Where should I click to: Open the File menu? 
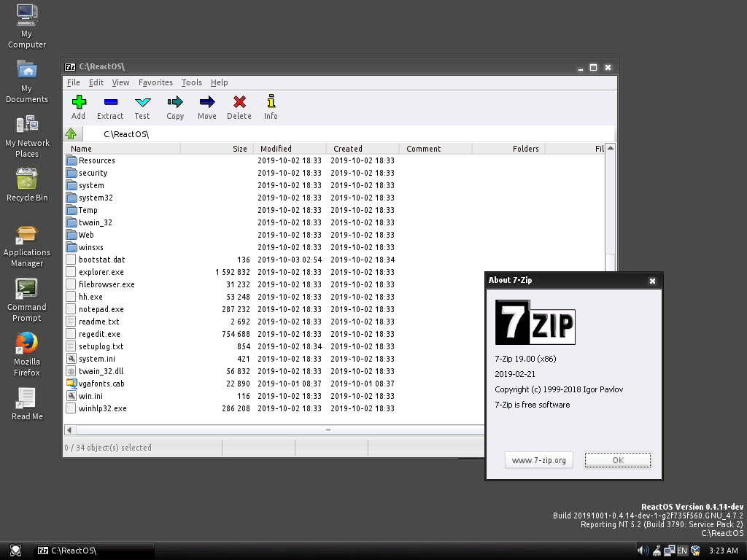pos(74,82)
